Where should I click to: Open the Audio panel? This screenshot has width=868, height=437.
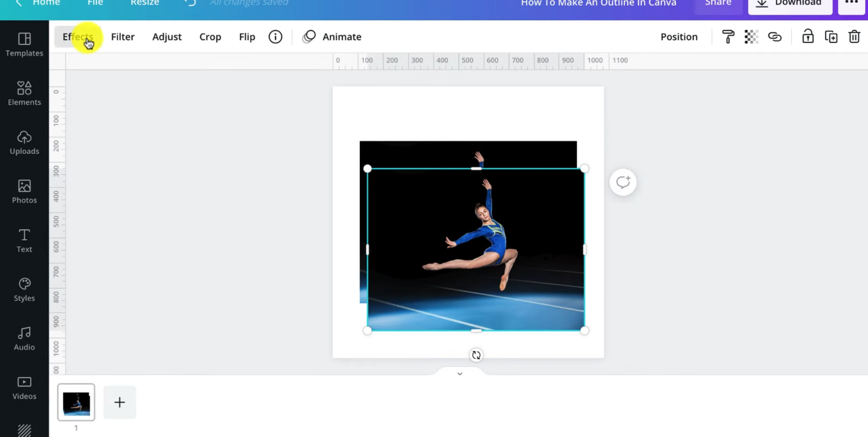click(24, 338)
